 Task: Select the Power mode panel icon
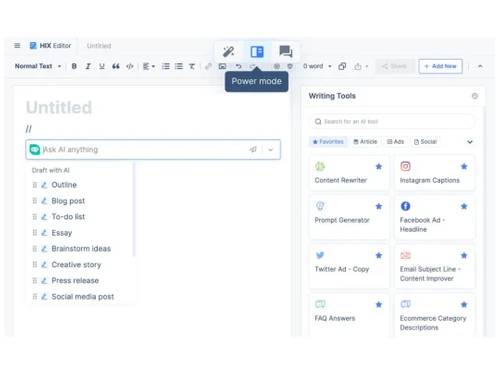257,52
